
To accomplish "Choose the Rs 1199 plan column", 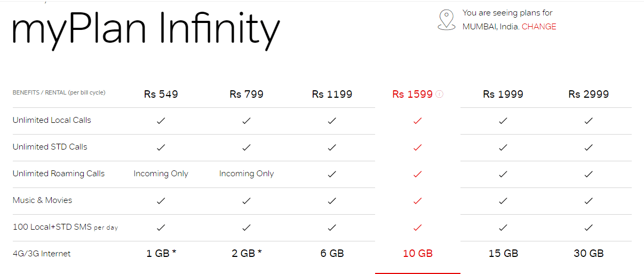I will [332, 94].
